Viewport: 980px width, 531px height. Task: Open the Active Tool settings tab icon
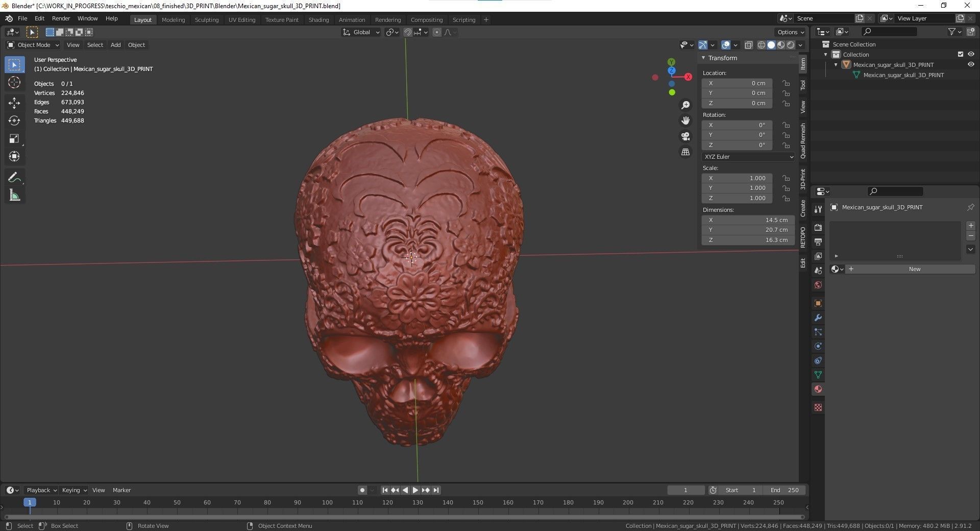[818, 209]
